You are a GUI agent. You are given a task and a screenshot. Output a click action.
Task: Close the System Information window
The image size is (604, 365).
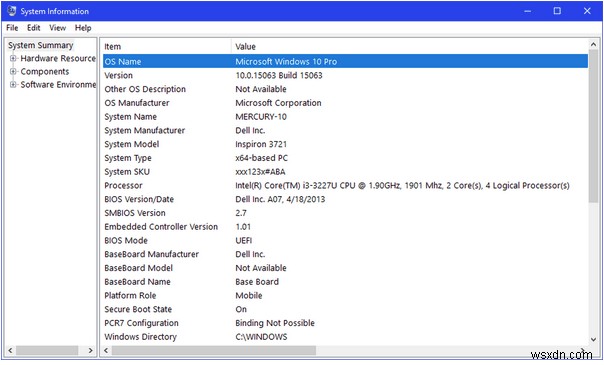point(587,11)
